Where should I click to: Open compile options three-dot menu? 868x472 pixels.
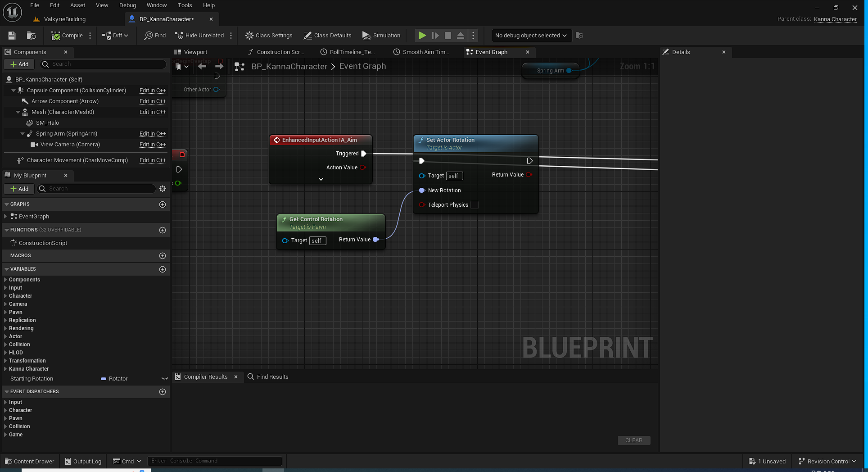pos(90,36)
